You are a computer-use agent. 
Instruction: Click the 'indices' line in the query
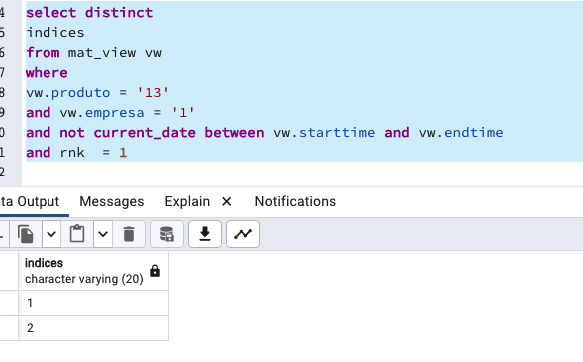[55, 33]
